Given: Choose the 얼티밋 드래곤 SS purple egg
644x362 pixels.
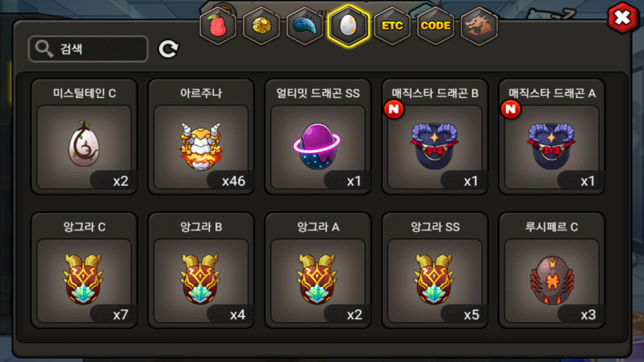Looking at the screenshot, I should point(318,136).
